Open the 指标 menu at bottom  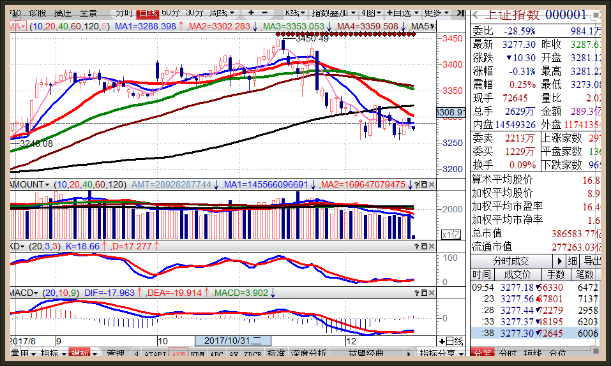coord(53,353)
